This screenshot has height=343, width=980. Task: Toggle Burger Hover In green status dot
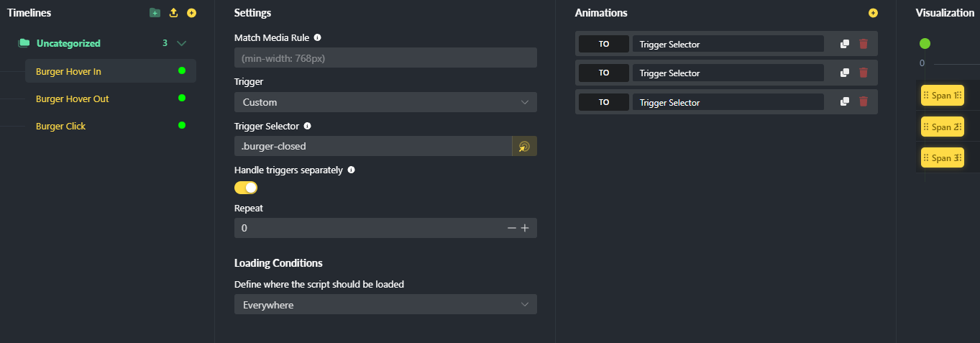click(182, 70)
